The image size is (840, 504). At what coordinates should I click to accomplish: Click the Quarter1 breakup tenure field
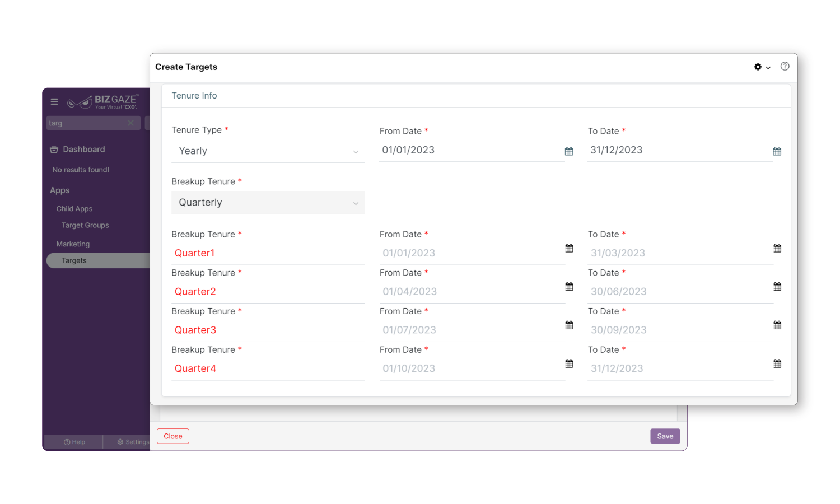[x=268, y=253]
